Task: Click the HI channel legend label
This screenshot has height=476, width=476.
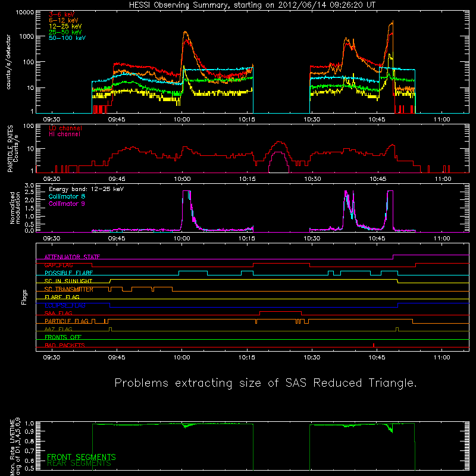Action: [x=64, y=134]
